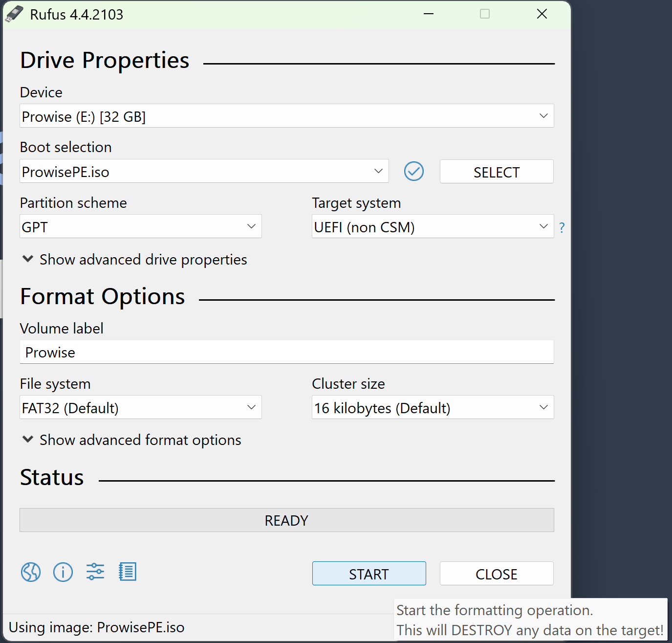Open the Boot selection dropdown

click(204, 172)
